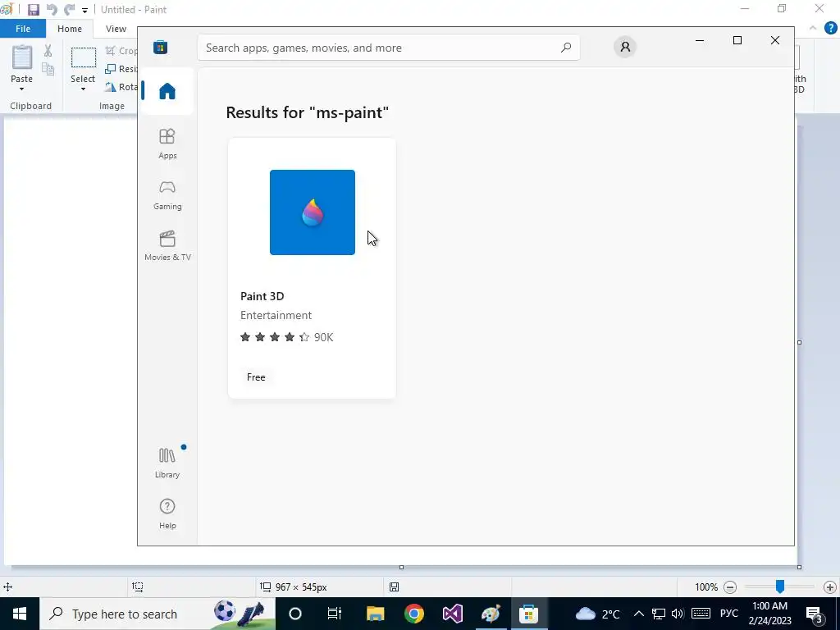Click the 100% zoom level text
Viewport: 840px width, 630px height.
coord(706,587)
